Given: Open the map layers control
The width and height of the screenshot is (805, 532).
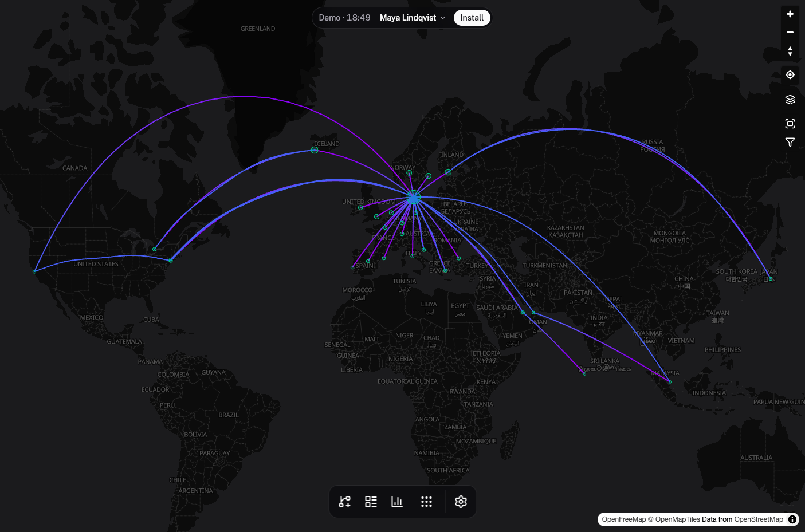Looking at the screenshot, I should [790, 100].
